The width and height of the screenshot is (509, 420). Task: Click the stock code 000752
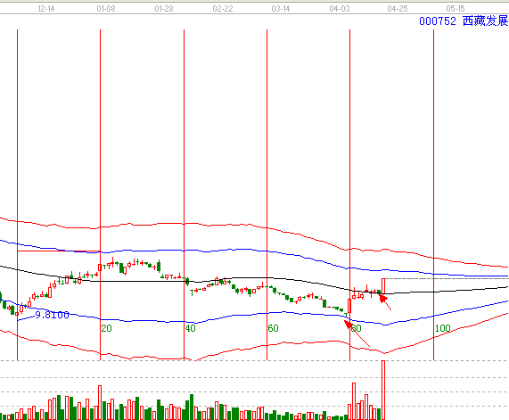click(x=438, y=21)
